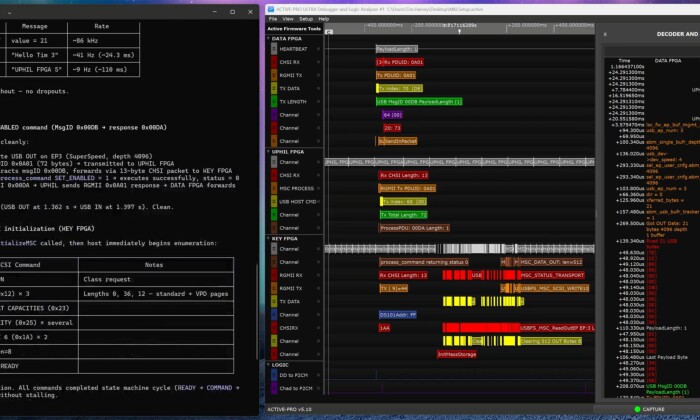The image size is (700, 420).
Task: Select the DS101Addr: FF packet
Action: [x=397, y=315]
